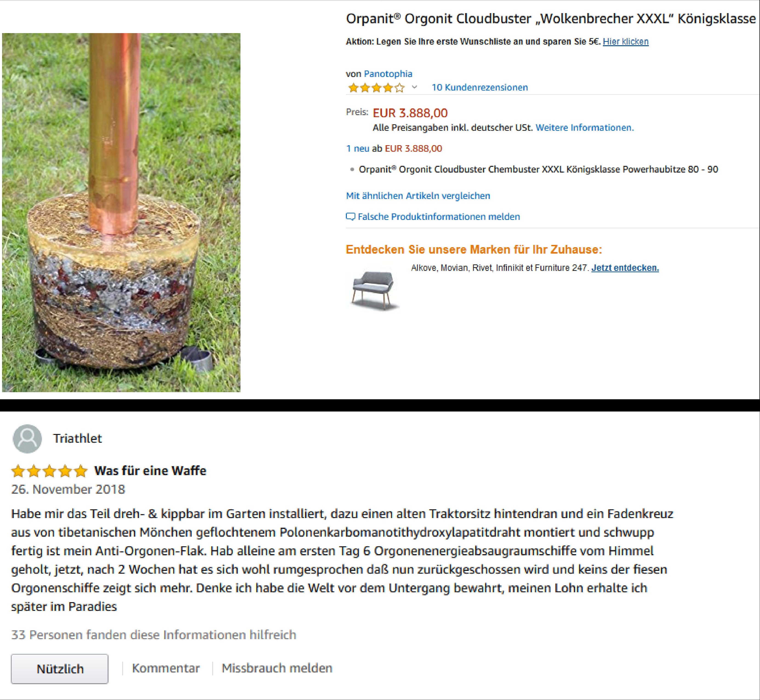Open the Panotophia seller link
This screenshot has height=700, width=760.
388,74
